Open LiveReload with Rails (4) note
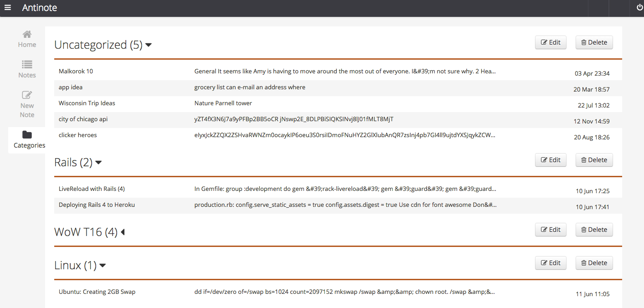The width and height of the screenshot is (644, 308). [x=92, y=189]
